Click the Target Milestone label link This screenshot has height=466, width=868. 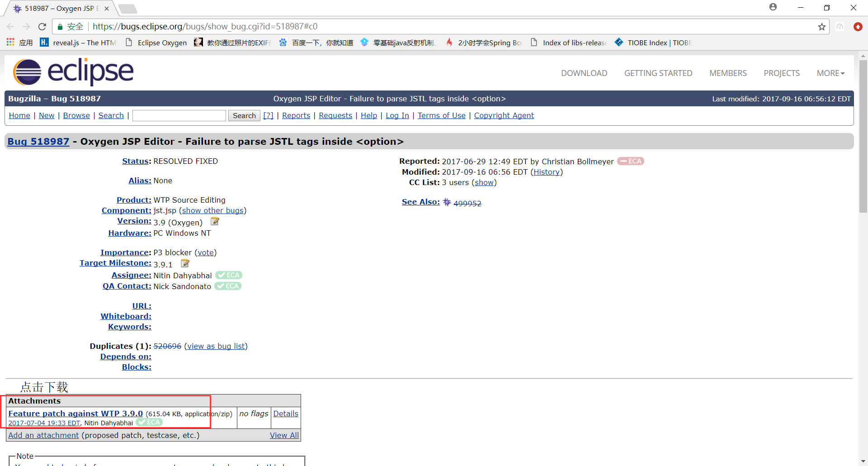click(115, 263)
